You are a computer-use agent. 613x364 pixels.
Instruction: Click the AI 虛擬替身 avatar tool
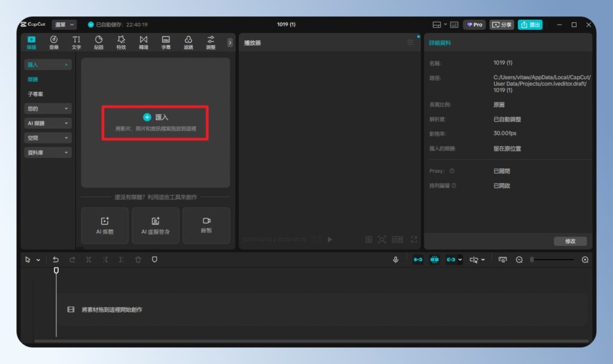click(155, 226)
